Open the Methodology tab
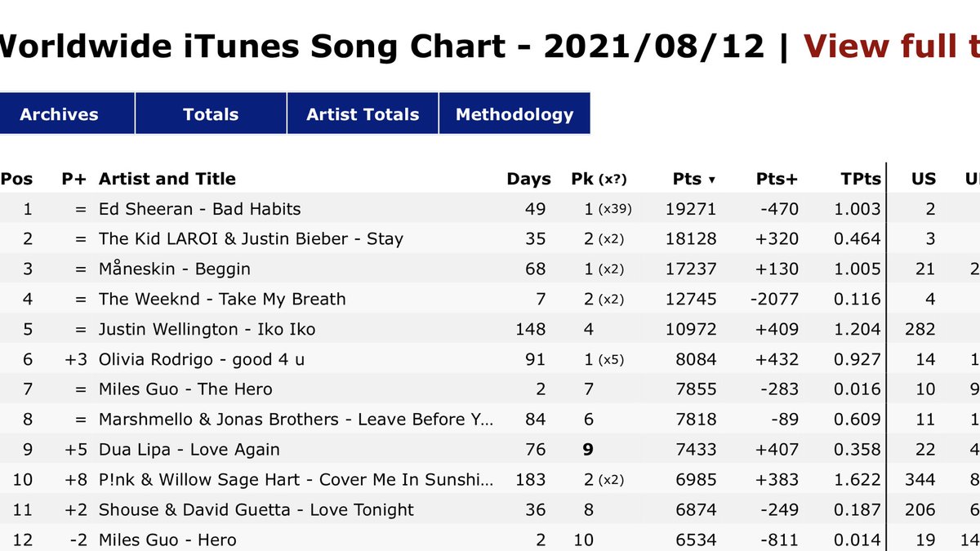 coord(514,114)
